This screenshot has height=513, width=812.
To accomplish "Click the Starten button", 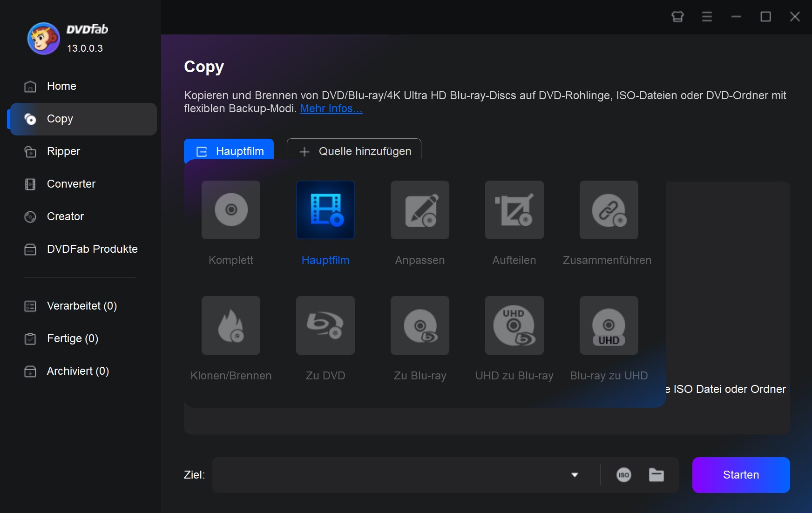I will (x=741, y=475).
